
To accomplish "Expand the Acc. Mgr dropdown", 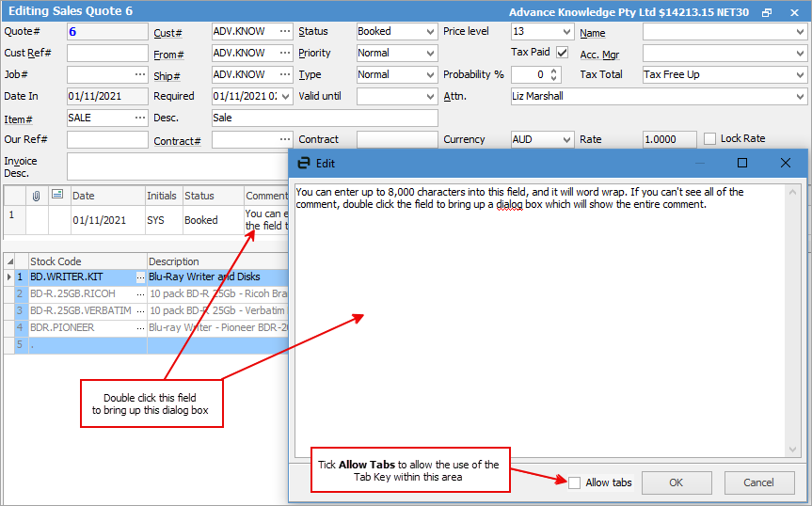I will point(800,54).
